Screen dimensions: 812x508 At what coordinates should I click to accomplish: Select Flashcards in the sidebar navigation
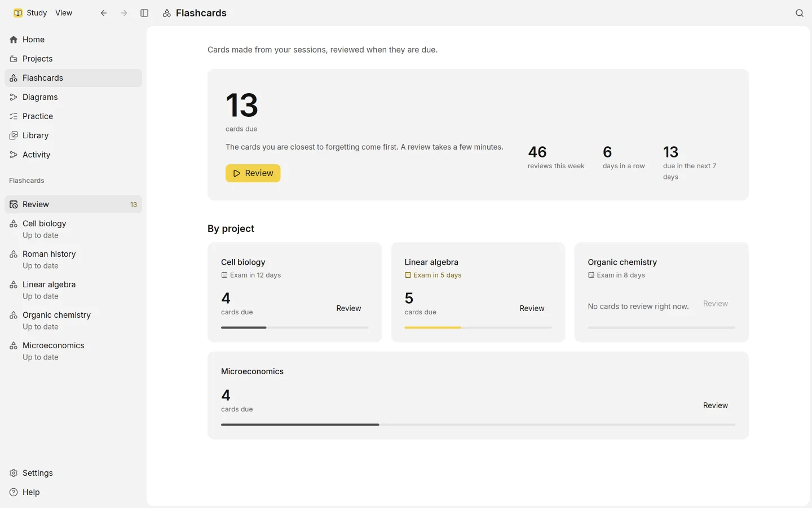tap(73, 78)
